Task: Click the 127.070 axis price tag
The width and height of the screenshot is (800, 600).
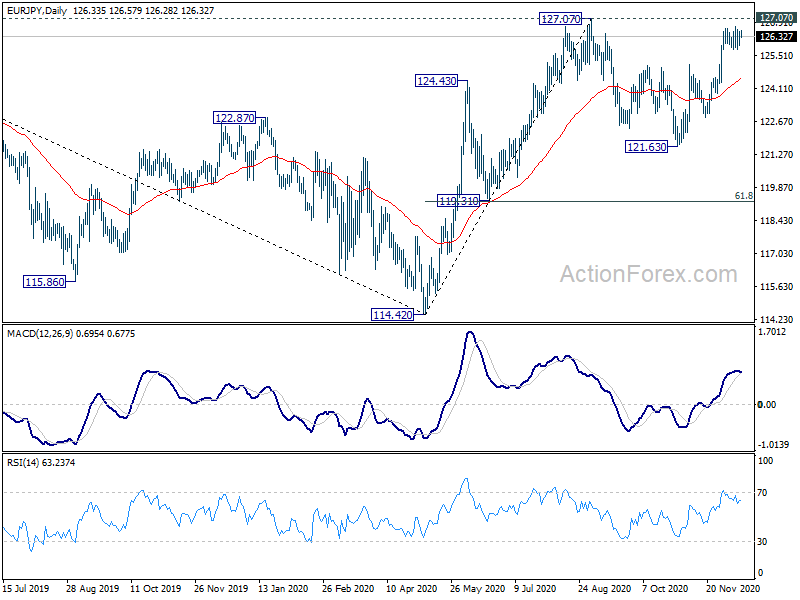Action: pos(776,18)
